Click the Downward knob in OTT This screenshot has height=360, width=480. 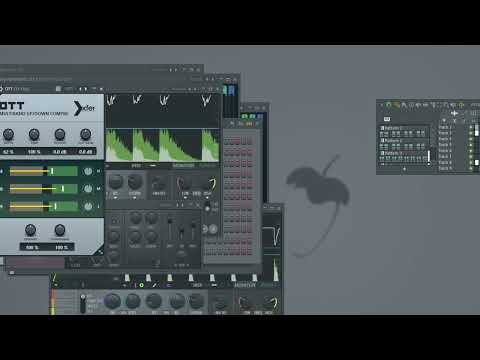tap(60, 230)
